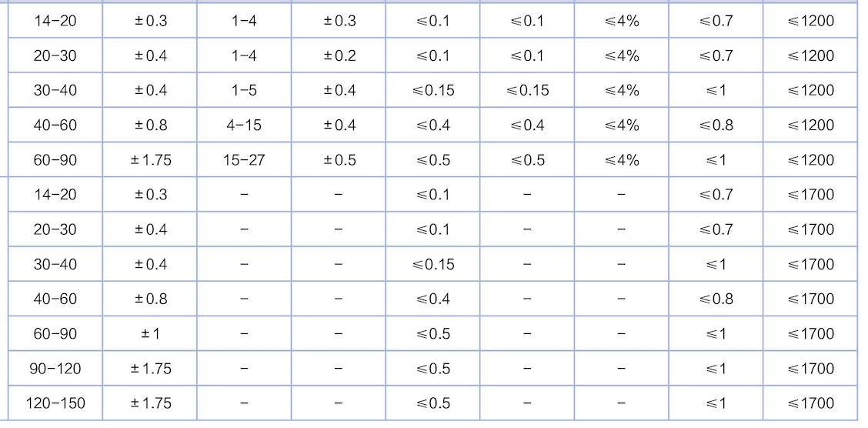Click ≤4% in the first 14–20 row
This screenshot has width=868, height=428.
click(622, 21)
